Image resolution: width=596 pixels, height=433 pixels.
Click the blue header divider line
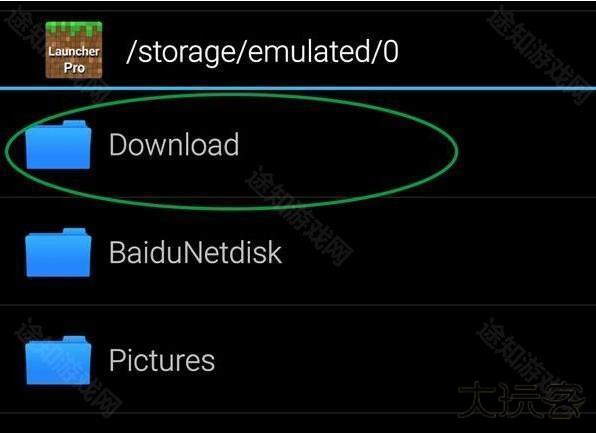[298, 88]
